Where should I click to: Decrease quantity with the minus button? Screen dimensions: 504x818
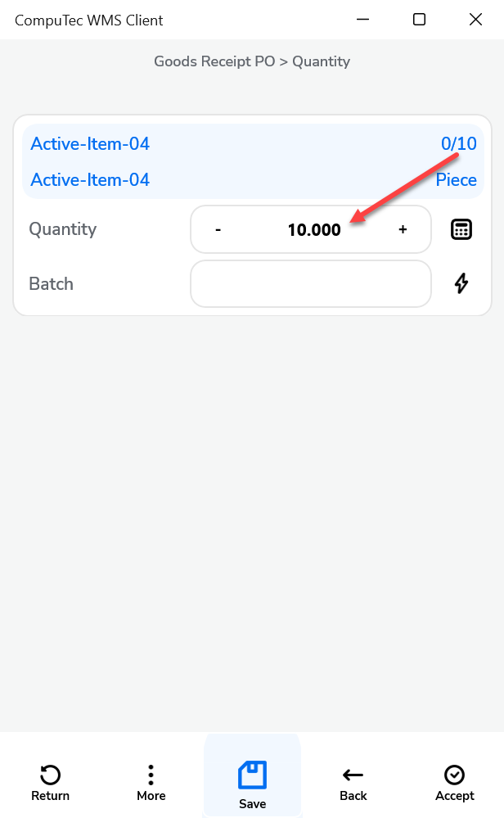pyautogui.click(x=218, y=230)
